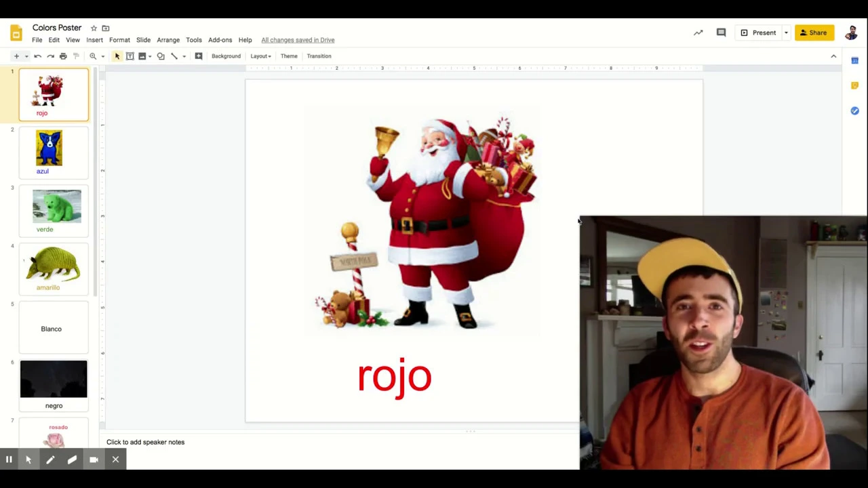The image size is (868, 488).
Task: Click the Background button
Action: point(226,56)
